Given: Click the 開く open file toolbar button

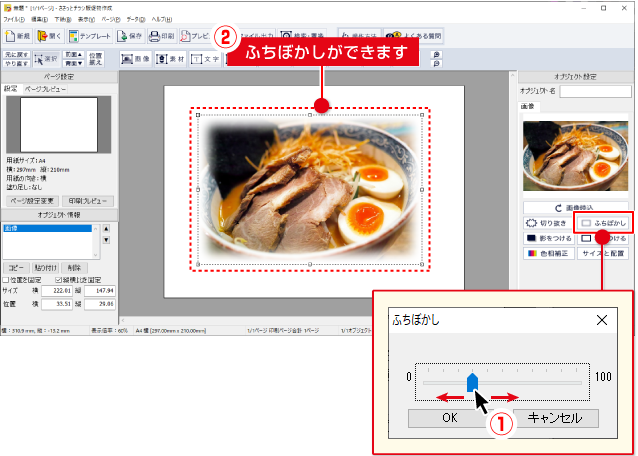Looking at the screenshot, I should [49, 36].
